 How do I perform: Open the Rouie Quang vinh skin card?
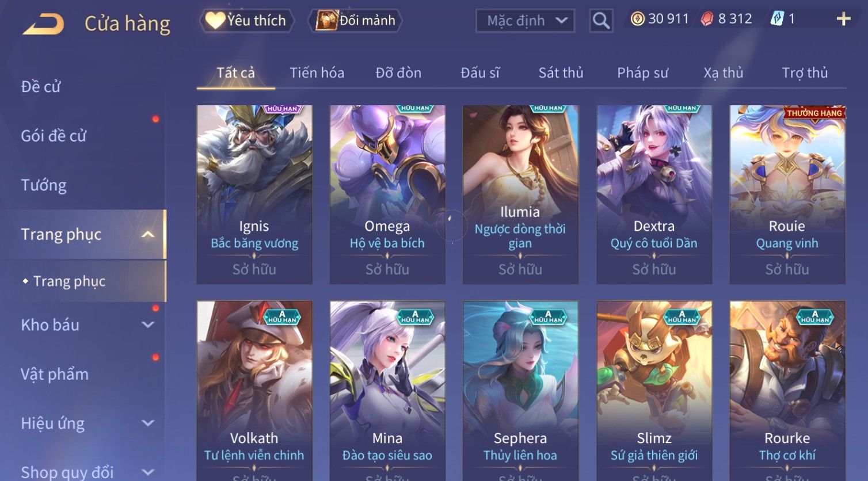787,194
